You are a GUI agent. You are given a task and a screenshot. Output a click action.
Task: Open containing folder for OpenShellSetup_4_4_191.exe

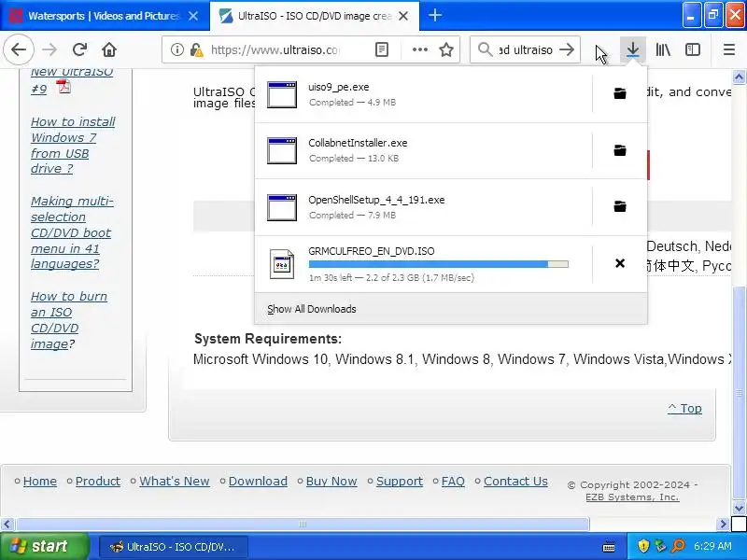[620, 206]
